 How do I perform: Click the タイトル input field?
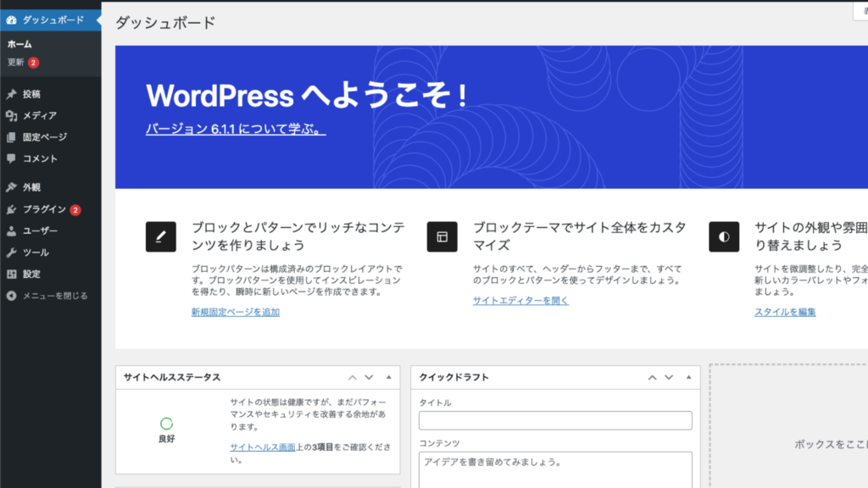[x=555, y=420]
